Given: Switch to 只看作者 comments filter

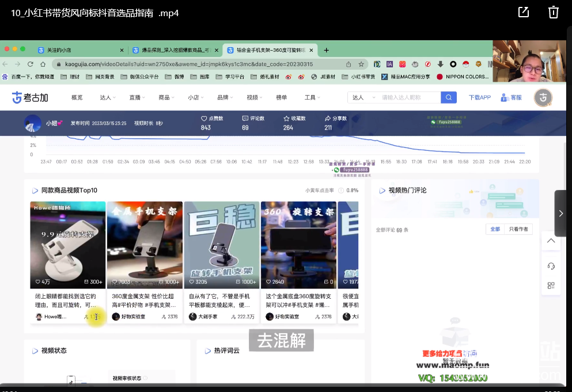Looking at the screenshot, I should coord(518,229).
